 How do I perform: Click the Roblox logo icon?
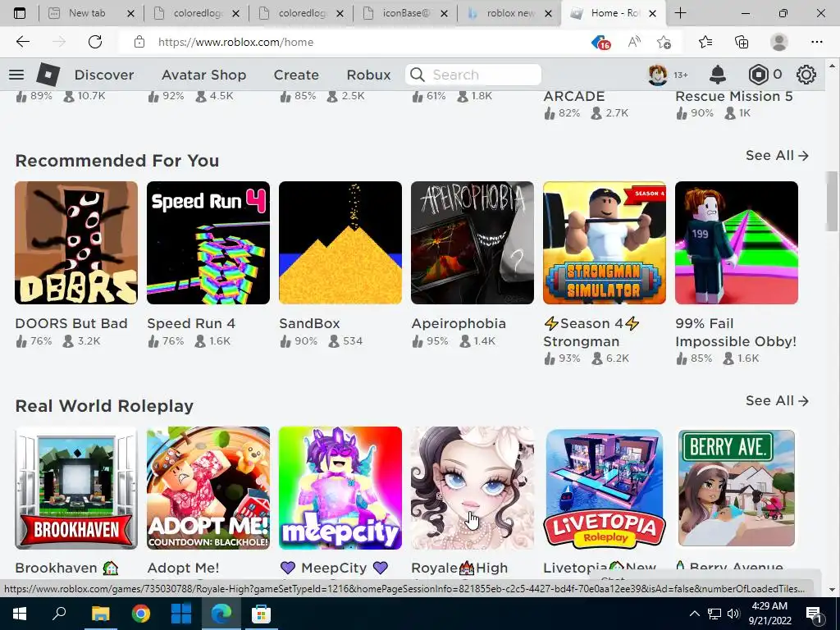coord(48,75)
